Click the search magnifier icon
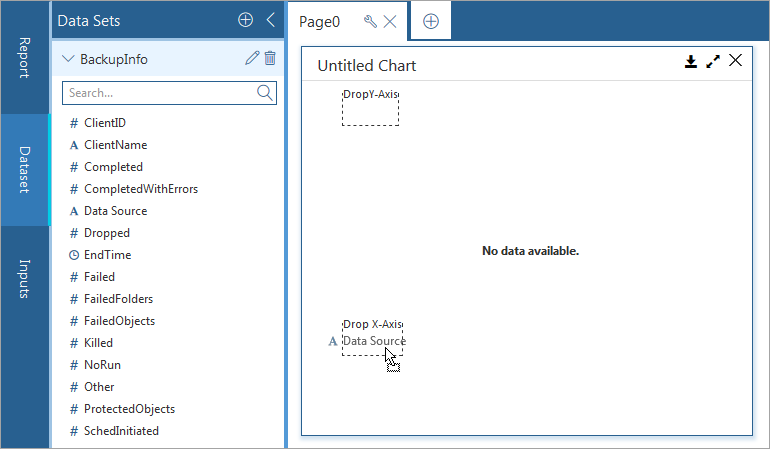Image resolution: width=770 pixels, height=449 pixels. (265, 93)
